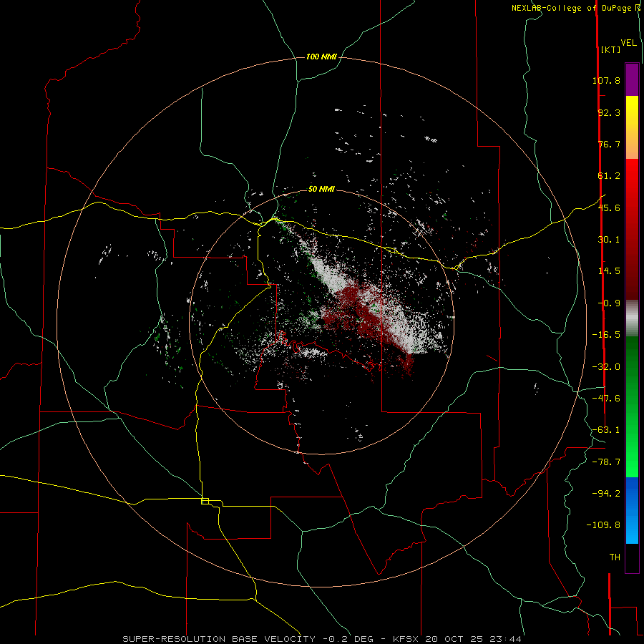The height and width of the screenshot is (644, 644).
Task: Click the VEL legend heading
Action: [628, 43]
